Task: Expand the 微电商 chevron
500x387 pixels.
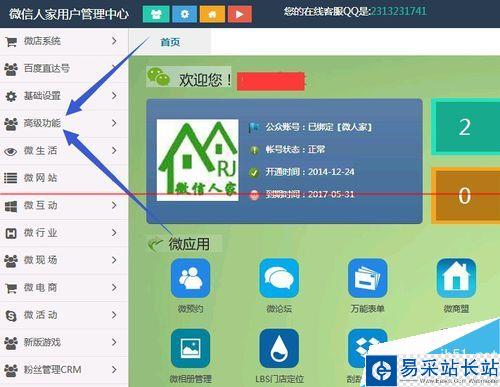Action: tap(114, 287)
